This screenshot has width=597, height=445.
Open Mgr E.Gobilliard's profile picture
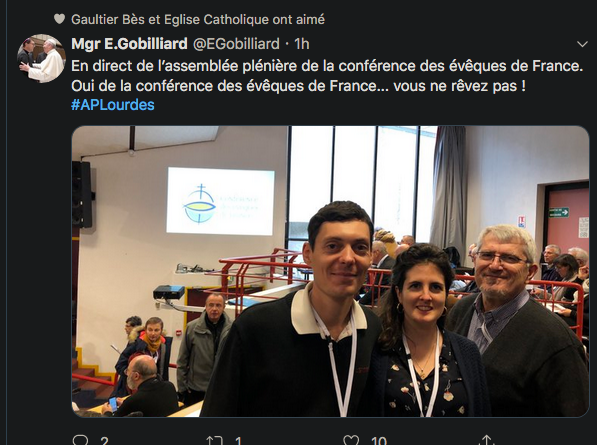42,58
